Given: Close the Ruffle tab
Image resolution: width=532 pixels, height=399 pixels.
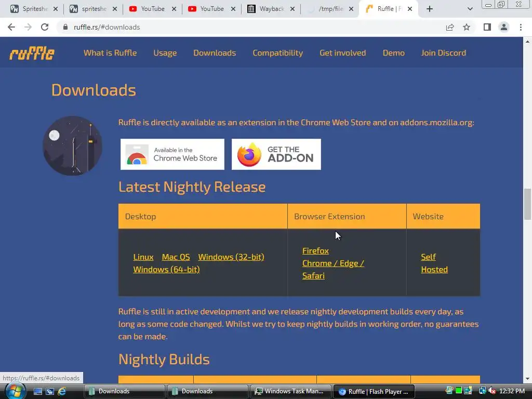Looking at the screenshot, I should click(410, 9).
